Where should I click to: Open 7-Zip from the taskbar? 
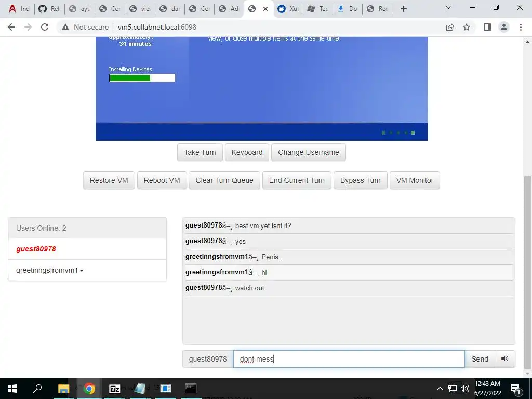tap(115, 389)
